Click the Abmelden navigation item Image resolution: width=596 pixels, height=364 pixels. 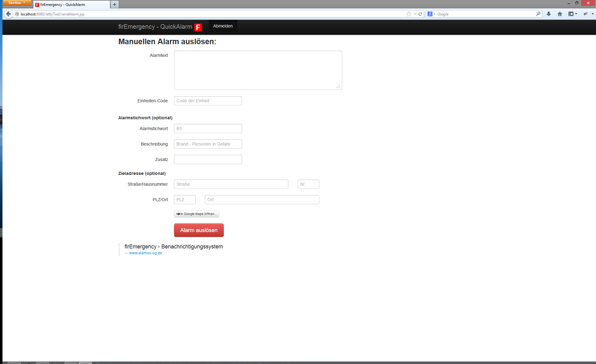223,26
